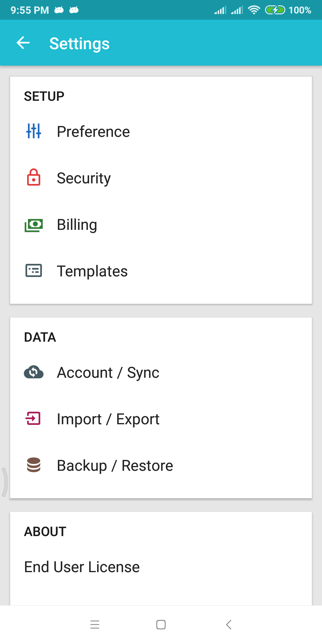Choose Import / Export
This screenshot has width=322, height=644.
coord(161,419)
